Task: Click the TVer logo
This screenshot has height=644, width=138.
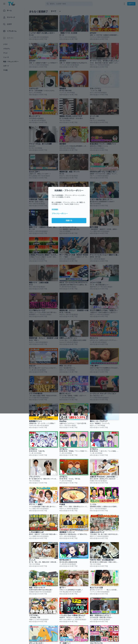Action: (x=11, y=4)
